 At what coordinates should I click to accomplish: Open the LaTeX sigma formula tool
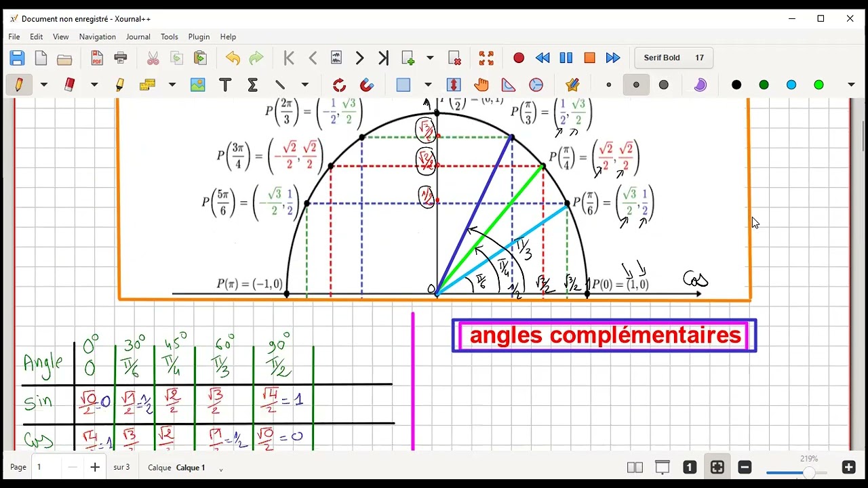pos(253,85)
